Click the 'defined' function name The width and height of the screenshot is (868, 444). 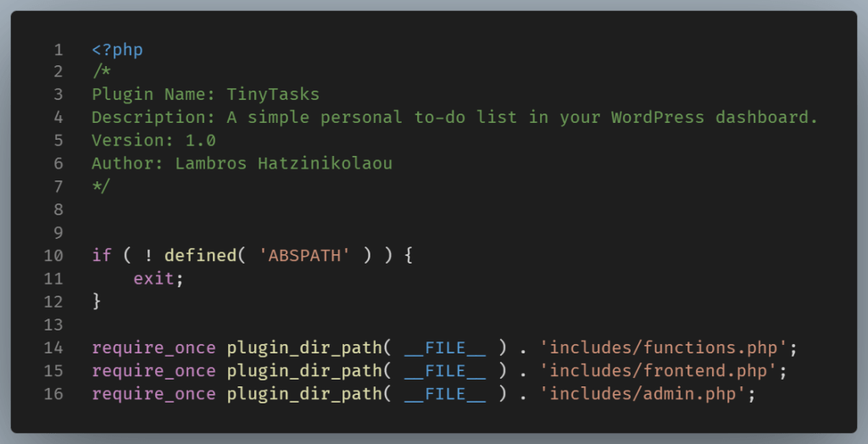point(200,256)
